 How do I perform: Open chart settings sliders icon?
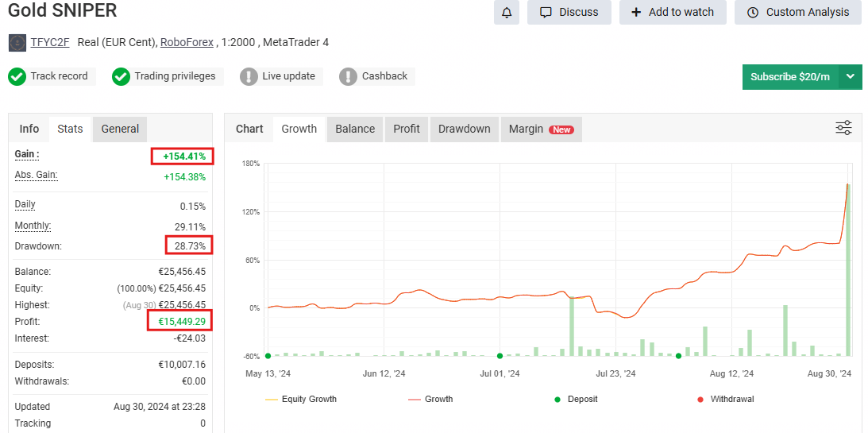pyautogui.click(x=843, y=128)
